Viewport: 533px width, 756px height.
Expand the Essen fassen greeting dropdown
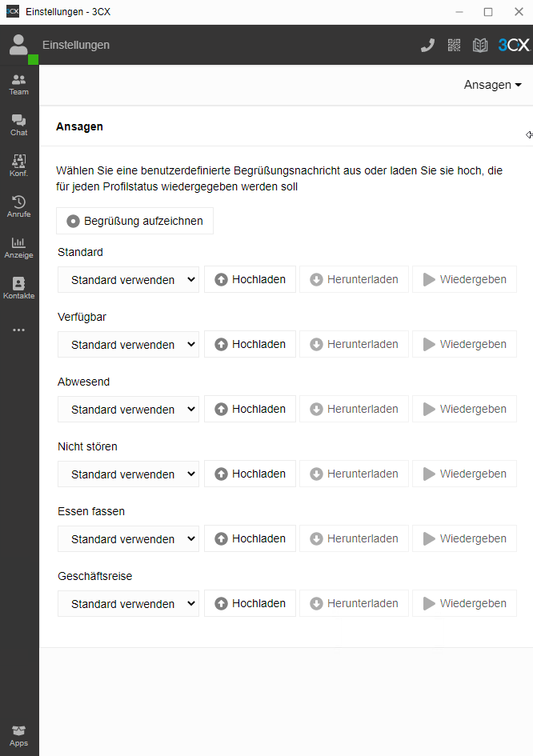point(128,539)
